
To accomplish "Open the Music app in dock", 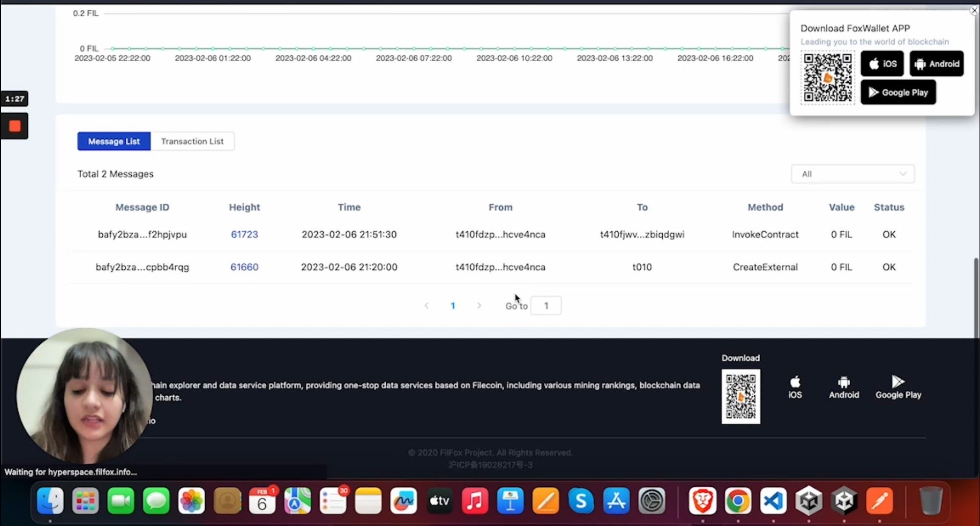I will (x=475, y=501).
